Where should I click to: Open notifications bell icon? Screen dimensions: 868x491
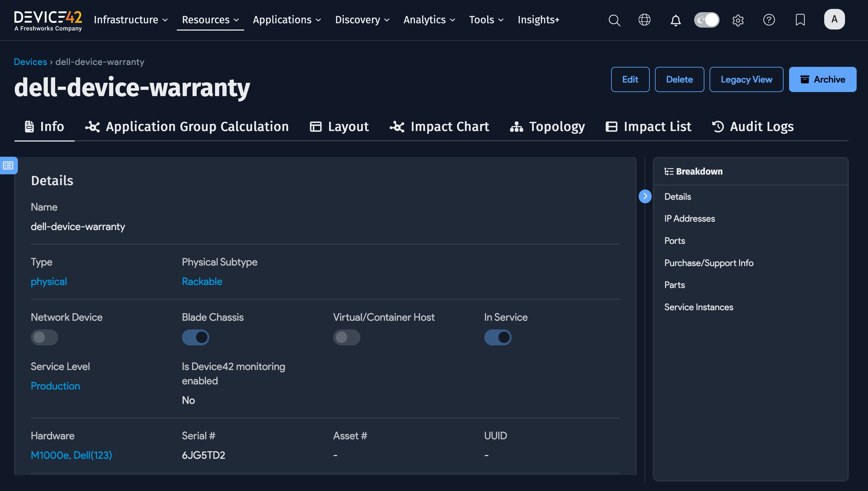tap(675, 20)
